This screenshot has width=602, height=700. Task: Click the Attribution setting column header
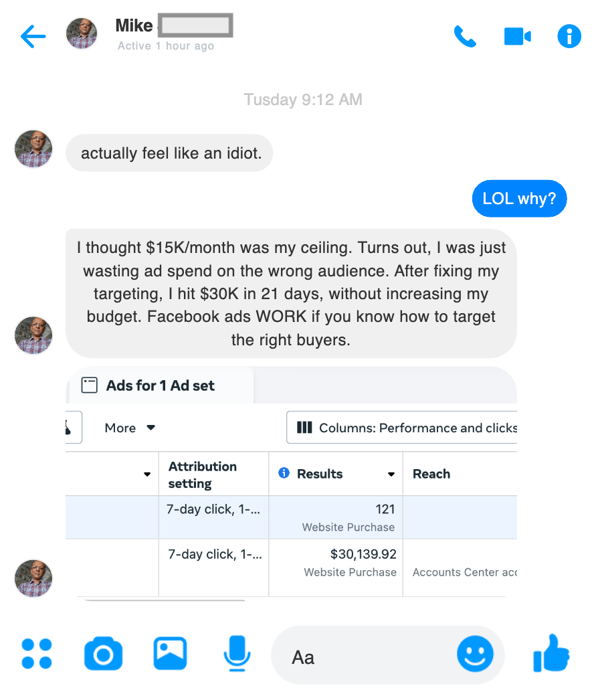pos(202,474)
